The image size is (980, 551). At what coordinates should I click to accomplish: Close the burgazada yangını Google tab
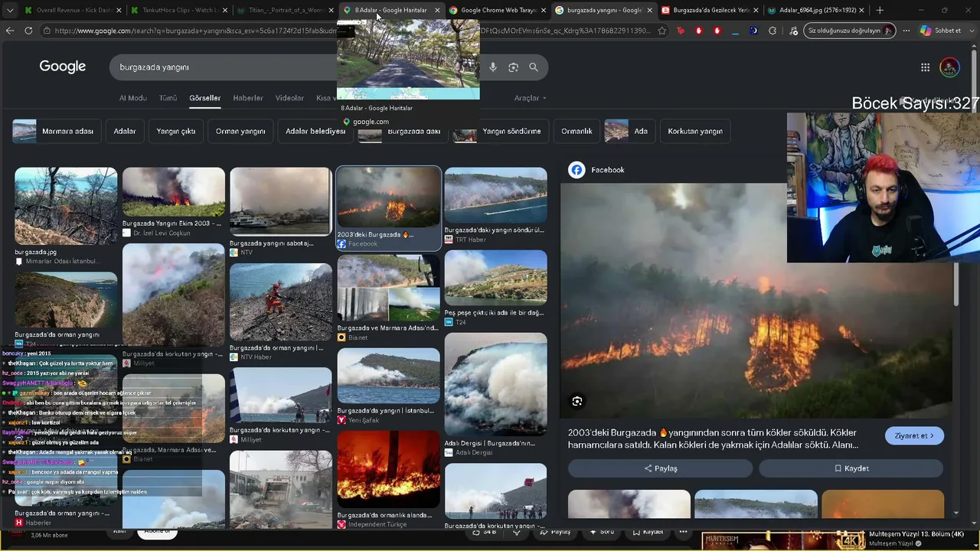[649, 10]
